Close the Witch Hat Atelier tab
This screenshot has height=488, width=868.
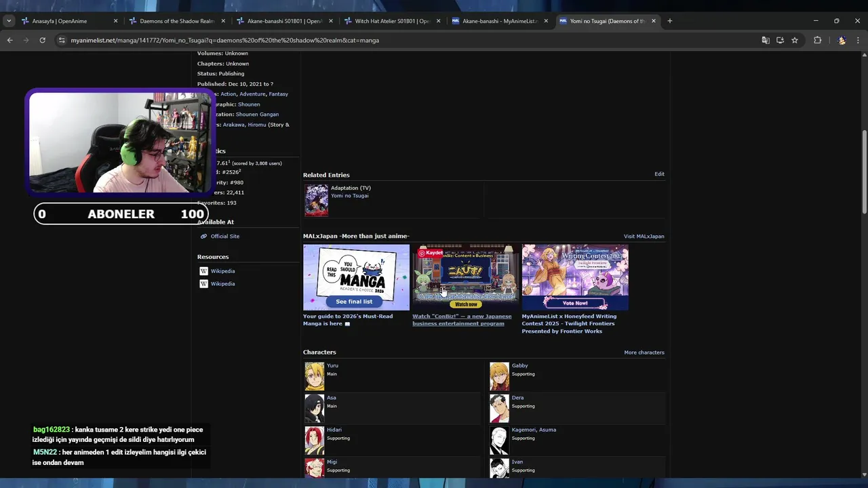(438, 21)
